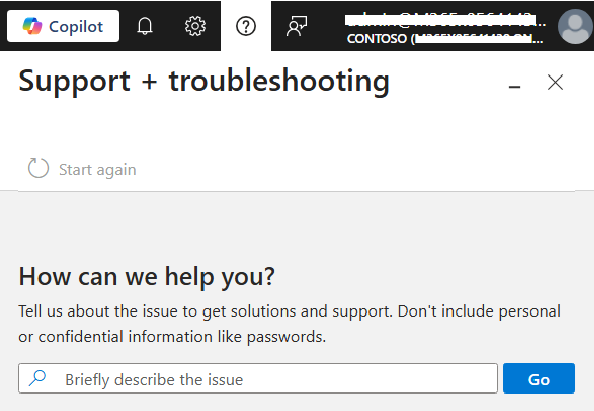Open the feedback person icon

click(x=297, y=26)
